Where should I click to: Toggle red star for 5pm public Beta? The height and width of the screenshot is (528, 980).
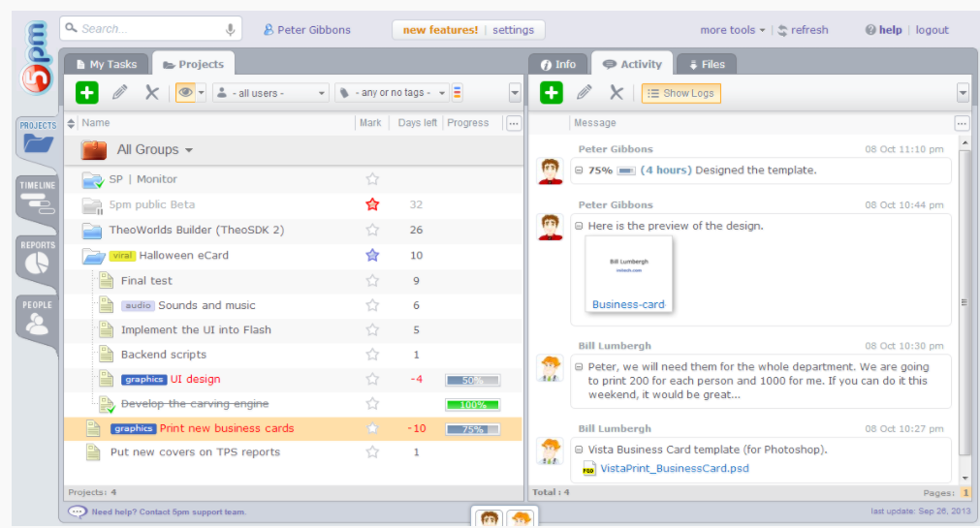[x=372, y=204]
